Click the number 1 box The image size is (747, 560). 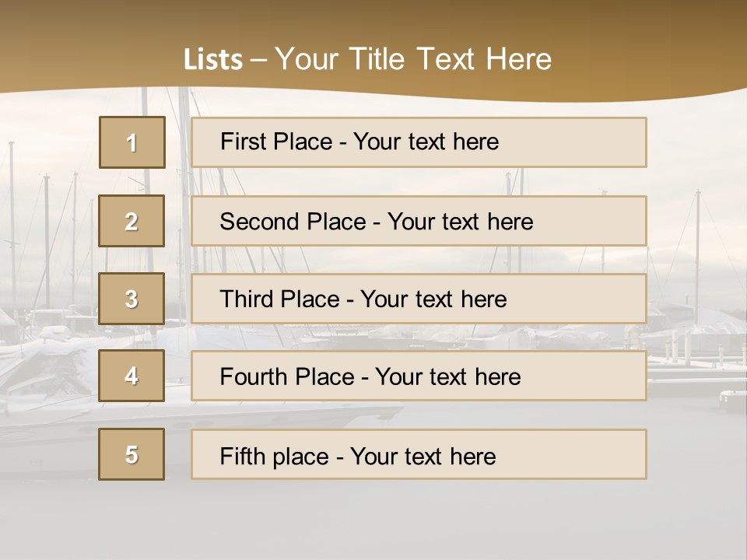pyautogui.click(x=132, y=142)
